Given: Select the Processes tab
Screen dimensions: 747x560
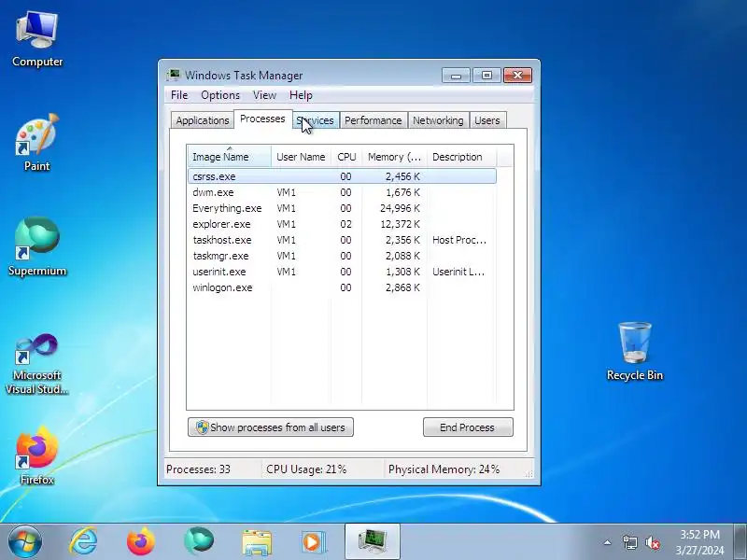Looking at the screenshot, I should click(x=262, y=119).
